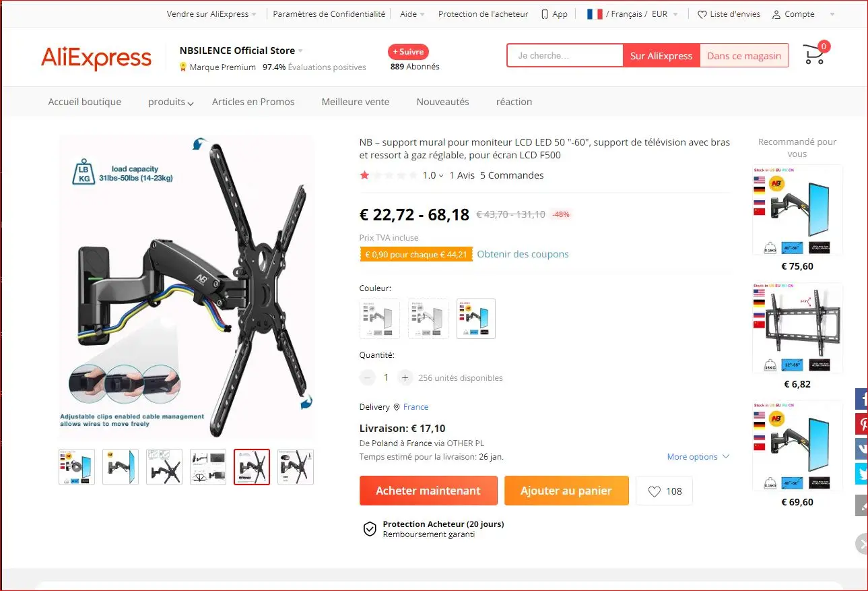Focus the Je cherche search field
868x591 pixels.
click(565, 56)
